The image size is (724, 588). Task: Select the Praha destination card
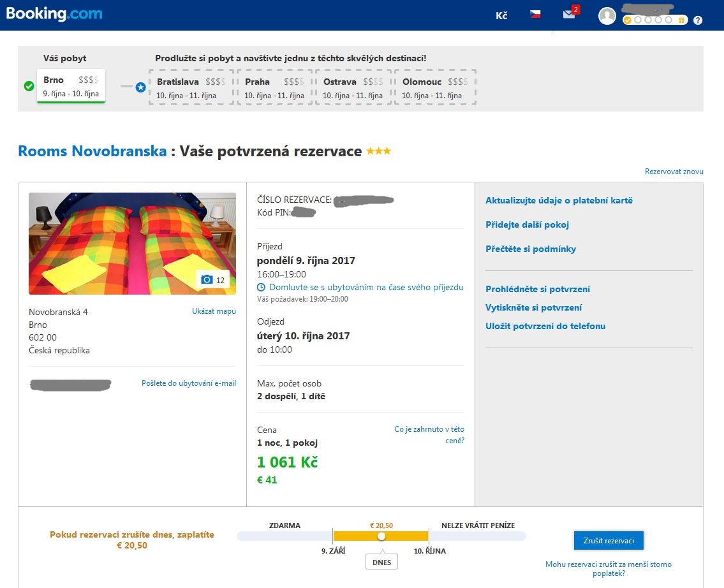coord(274,87)
